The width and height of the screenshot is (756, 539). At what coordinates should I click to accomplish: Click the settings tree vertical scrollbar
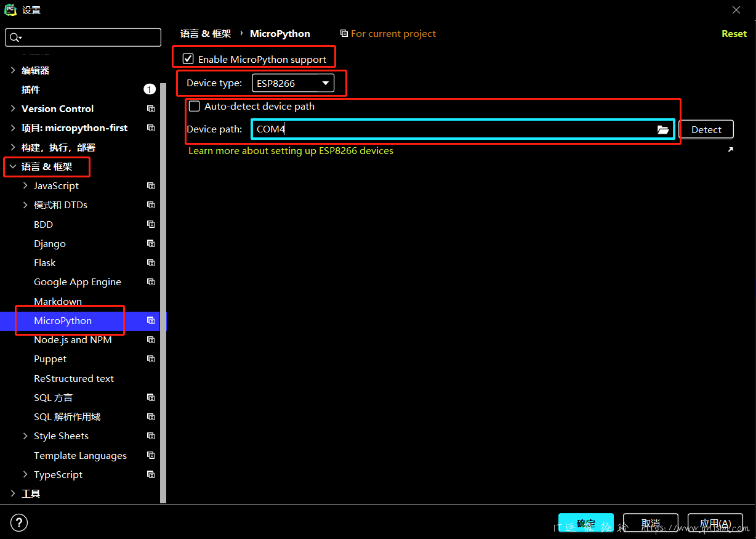pos(163,293)
